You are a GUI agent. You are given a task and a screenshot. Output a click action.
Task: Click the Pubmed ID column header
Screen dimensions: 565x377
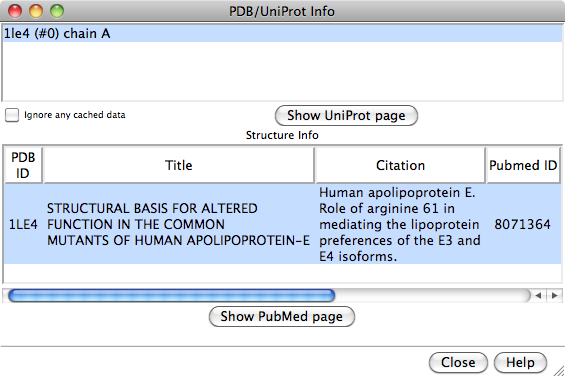[x=523, y=165]
